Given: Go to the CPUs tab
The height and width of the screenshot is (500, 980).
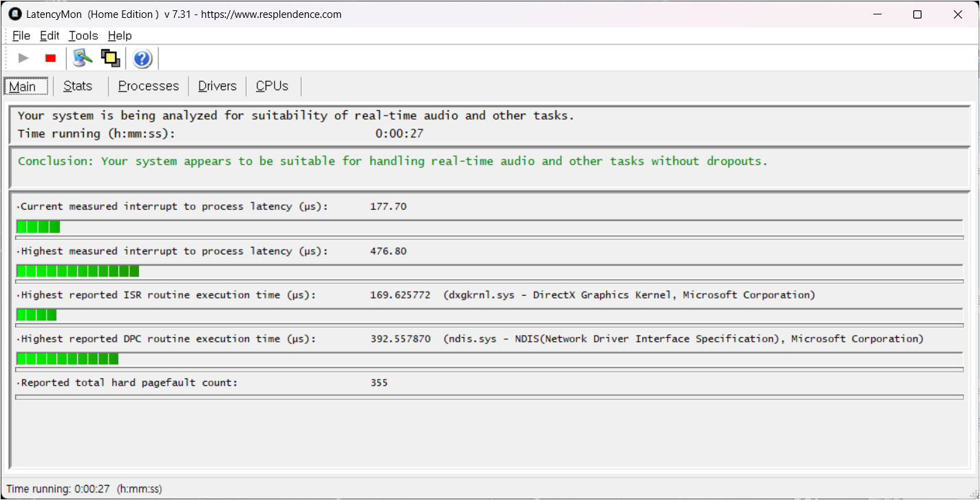Looking at the screenshot, I should 272,86.
